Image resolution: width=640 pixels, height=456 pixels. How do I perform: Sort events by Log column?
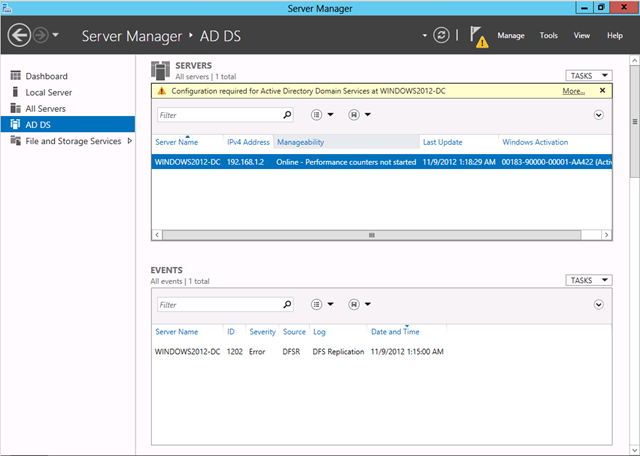click(x=319, y=332)
